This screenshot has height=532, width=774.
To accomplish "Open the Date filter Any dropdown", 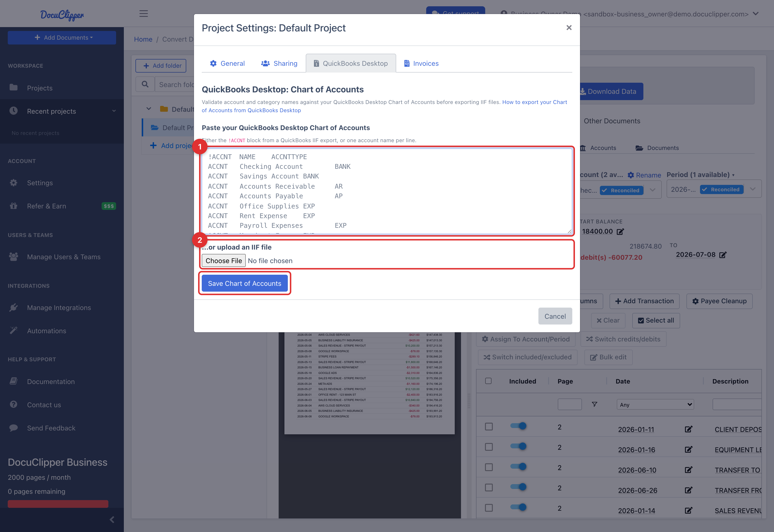I will (x=655, y=404).
